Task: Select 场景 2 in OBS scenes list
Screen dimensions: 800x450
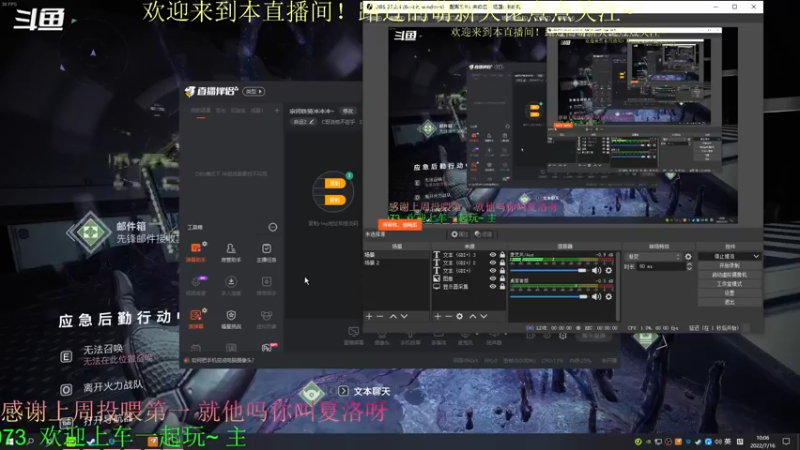Action: click(396, 263)
